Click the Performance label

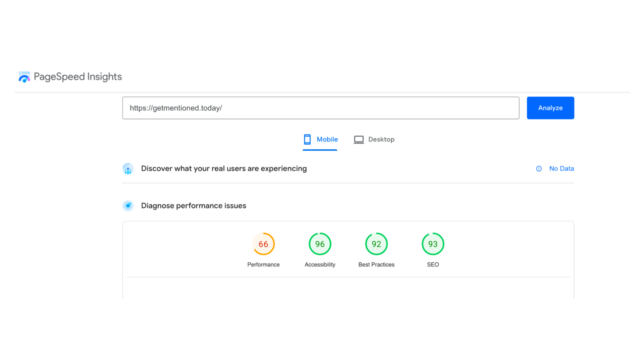point(263,265)
